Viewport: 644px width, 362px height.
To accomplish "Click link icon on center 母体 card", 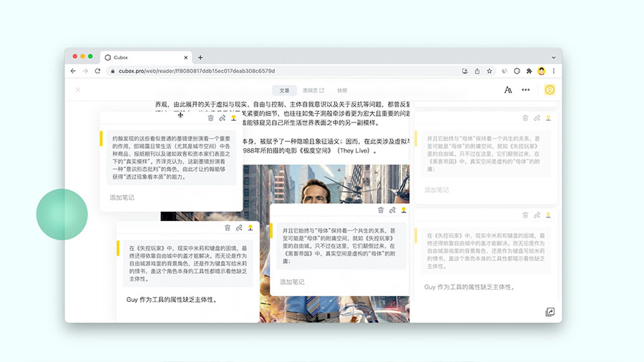I will 392,210.
